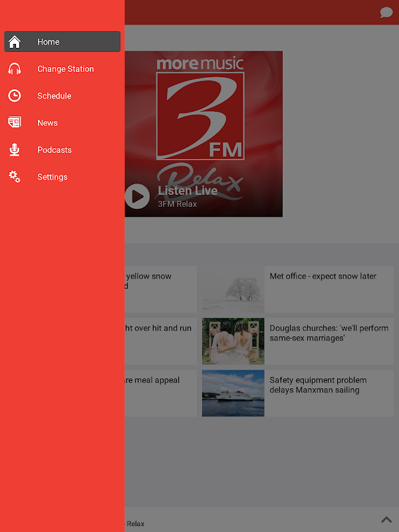Open the snowy tree article thumbnail

click(233, 289)
